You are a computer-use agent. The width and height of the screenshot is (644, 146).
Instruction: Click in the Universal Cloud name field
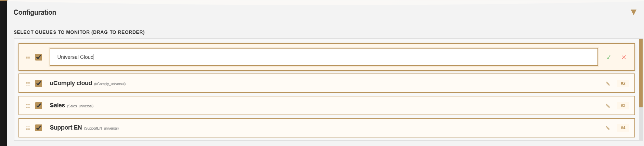click(323, 57)
